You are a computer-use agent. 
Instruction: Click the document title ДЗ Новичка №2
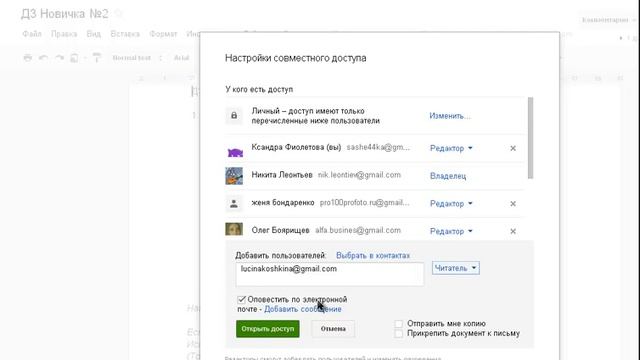pyautogui.click(x=64, y=14)
